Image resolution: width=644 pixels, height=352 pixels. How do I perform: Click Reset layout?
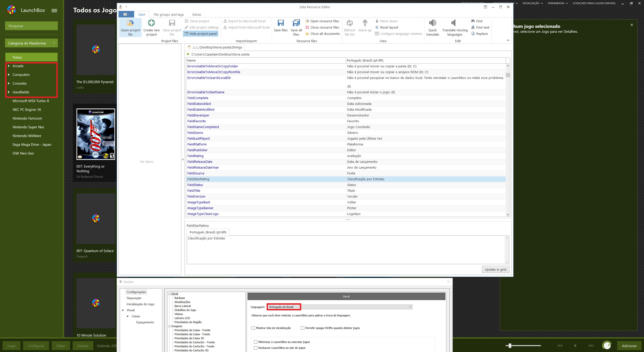pos(387,27)
